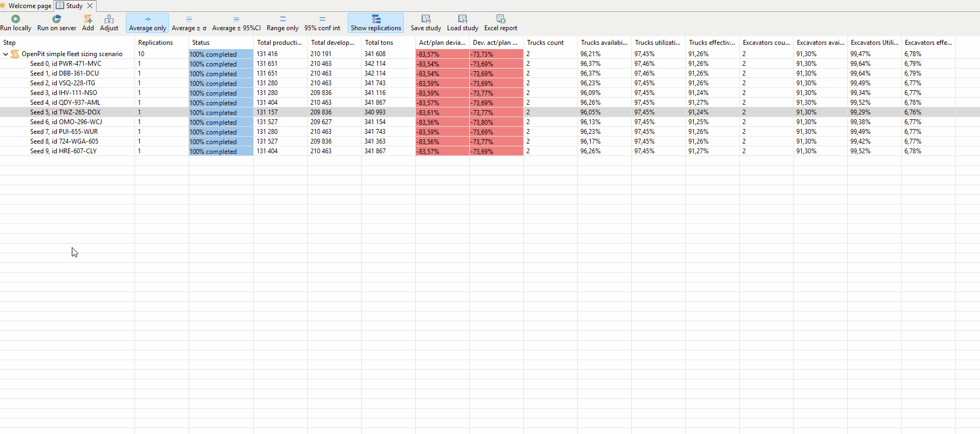This screenshot has height=434, width=980.
Task: Click Seed 5 row 100% completed status bar
Action: pos(221,112)
